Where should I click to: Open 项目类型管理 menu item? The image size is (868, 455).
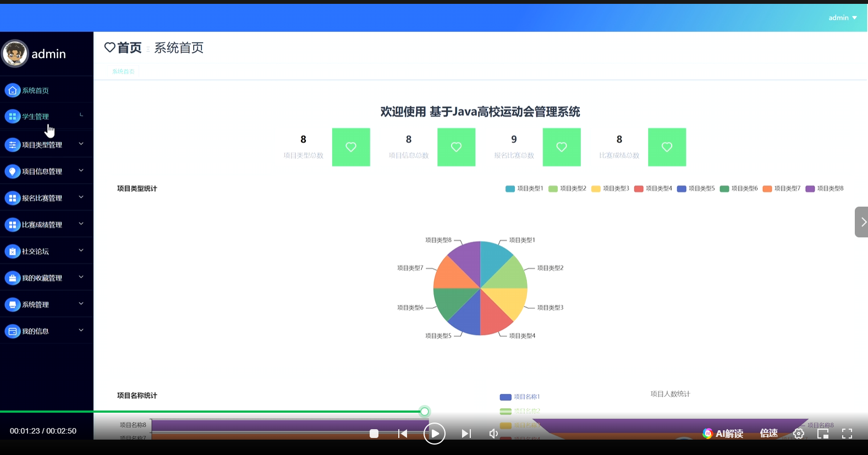[x=47, y=145]
